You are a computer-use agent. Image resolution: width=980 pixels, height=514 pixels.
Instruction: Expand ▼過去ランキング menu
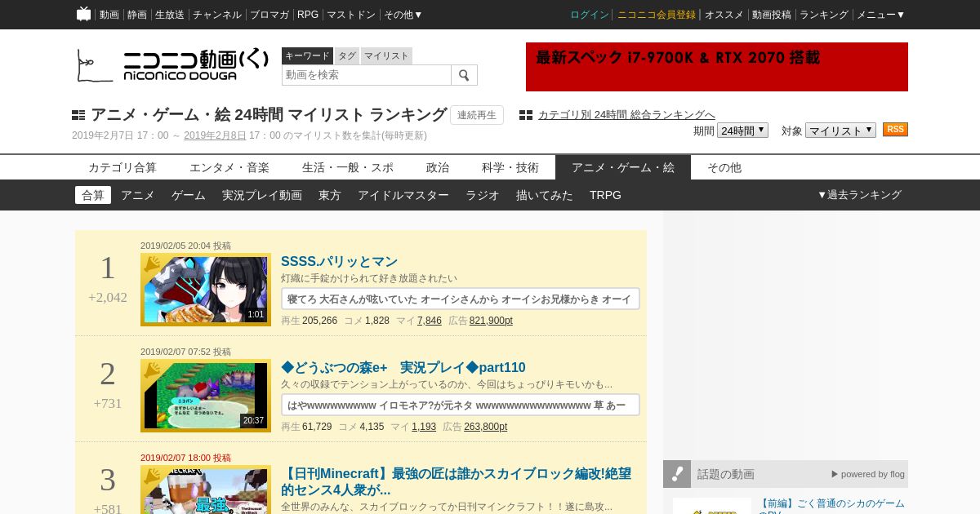click(x=859, y=195)
